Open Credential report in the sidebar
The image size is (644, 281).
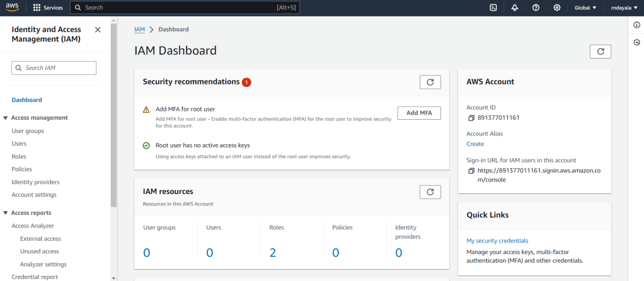click(35, 277)
